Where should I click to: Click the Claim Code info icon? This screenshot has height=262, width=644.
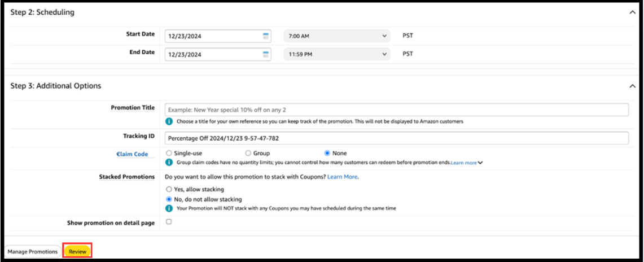click(169, 163)
